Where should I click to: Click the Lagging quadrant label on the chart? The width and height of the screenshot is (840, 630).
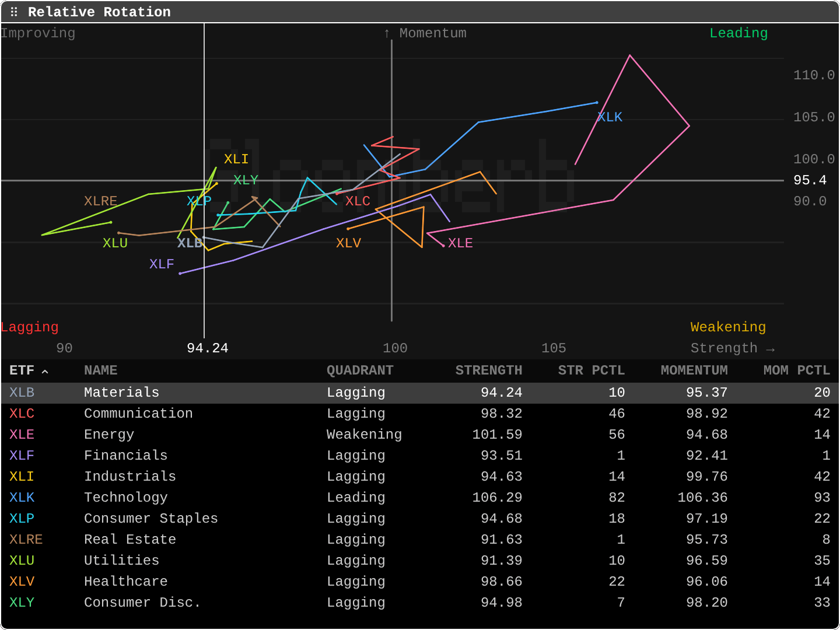(x=30, y=327)
